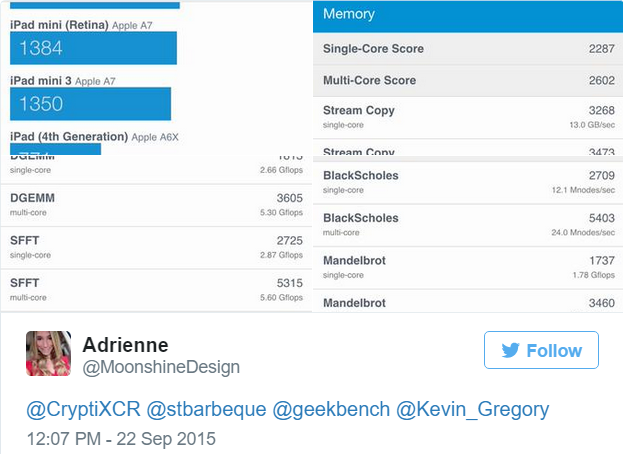The width and height of the screenshot is (623, 454).
Task: Click the iPad mini (Retina) score bar 1384
Action: click(94, 48)
